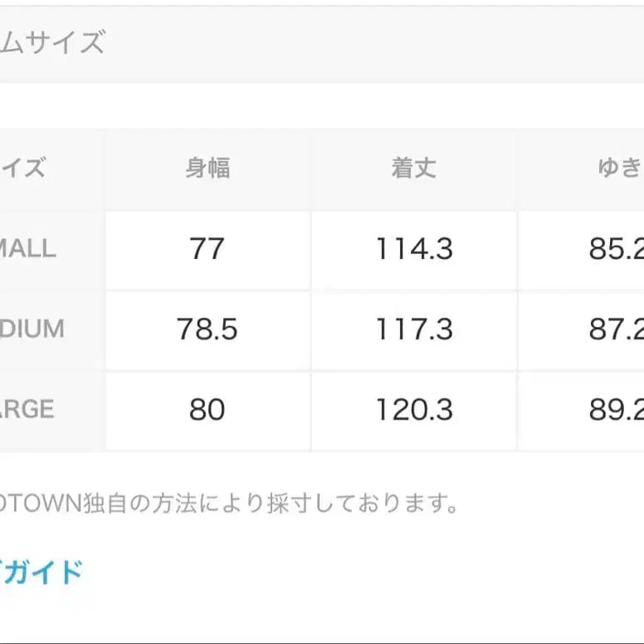The height and width of the screenshot is (644, 644).
Task: Click the divider line below the size guide
Action: point(322,642)
